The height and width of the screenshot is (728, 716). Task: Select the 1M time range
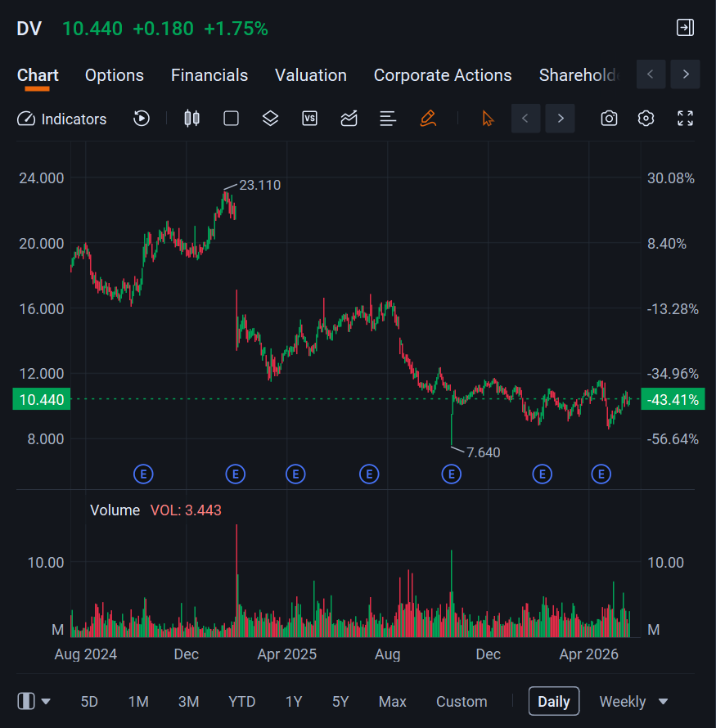point(138,701)
